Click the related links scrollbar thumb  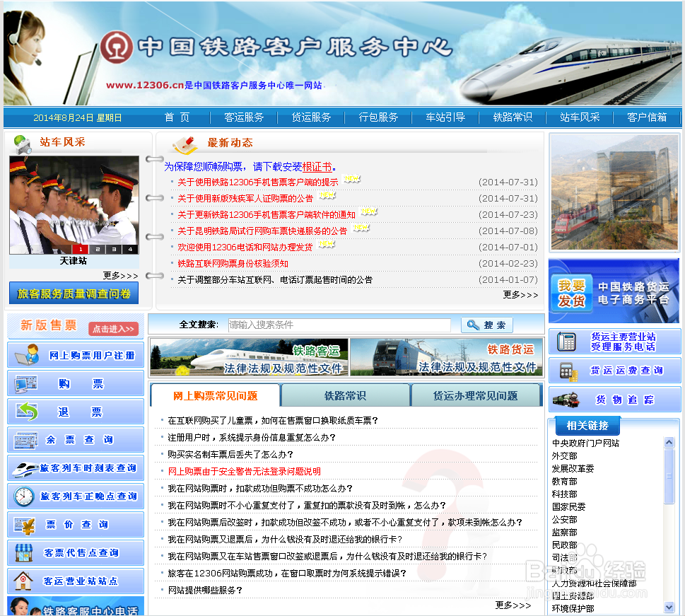click(669, 476)
